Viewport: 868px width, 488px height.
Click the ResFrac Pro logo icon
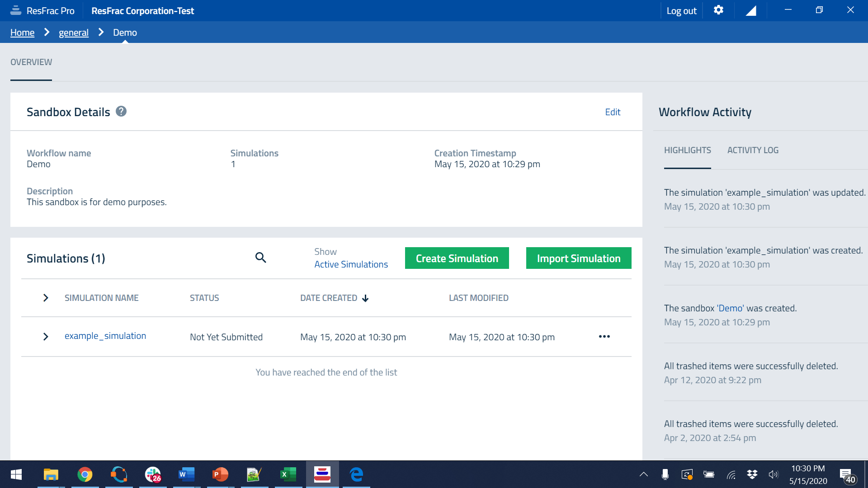(16, 10)
